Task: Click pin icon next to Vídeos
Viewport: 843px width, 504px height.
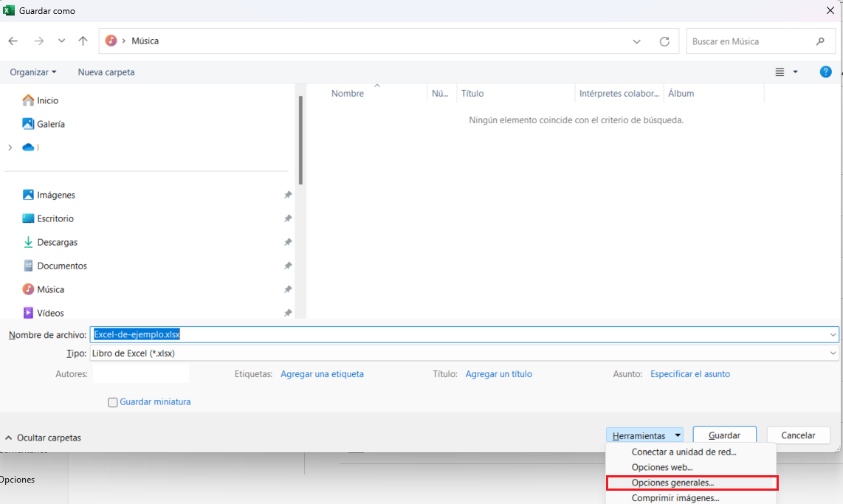Action: click(x=288, y=313)
